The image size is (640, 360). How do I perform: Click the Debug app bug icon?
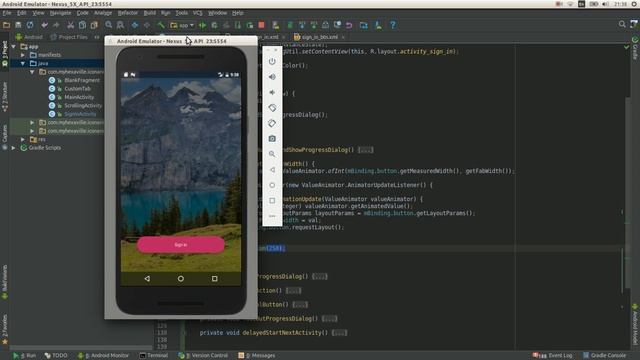tap(214, 25)
